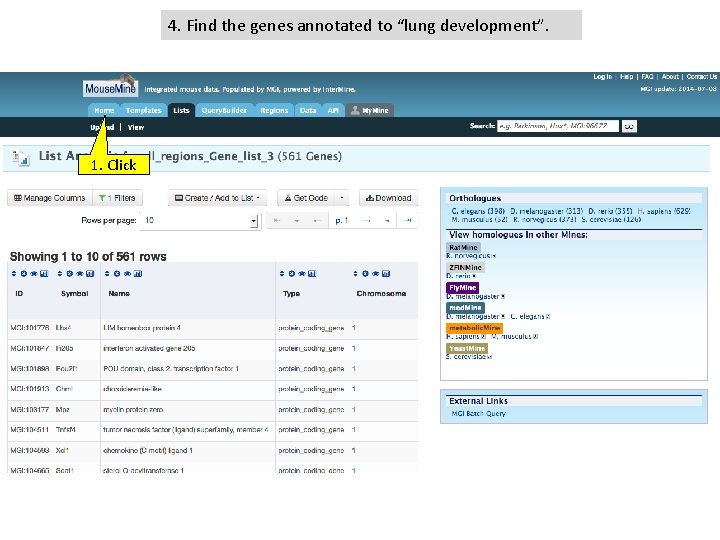Open the RatMine homologue badge
The image size is (720, 540).
pyautogui.click(x=463, y=248)
